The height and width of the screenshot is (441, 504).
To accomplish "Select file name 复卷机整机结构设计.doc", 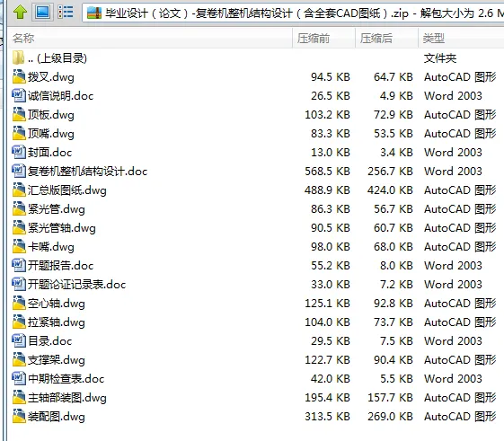I will click(87, 172).
